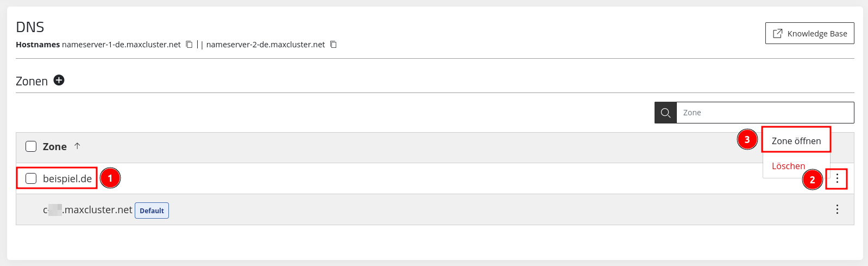Add a new zone with the plus icon

[59, 81]
